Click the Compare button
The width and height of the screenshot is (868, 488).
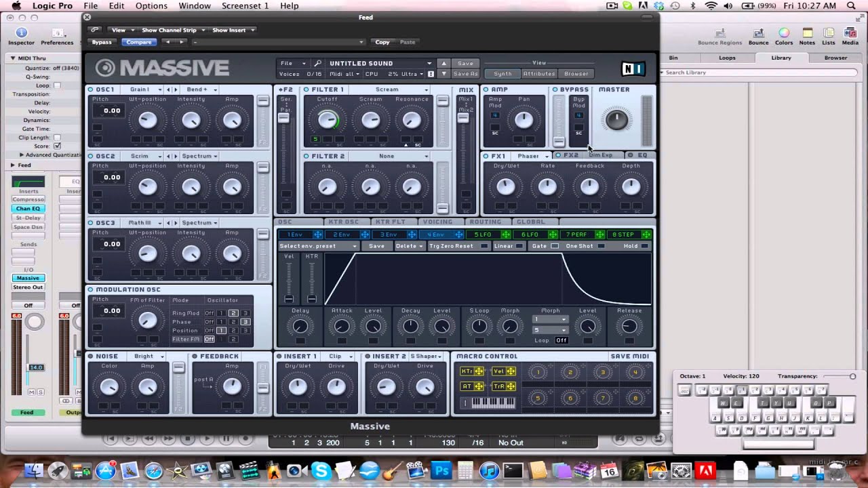pos(139,42)
